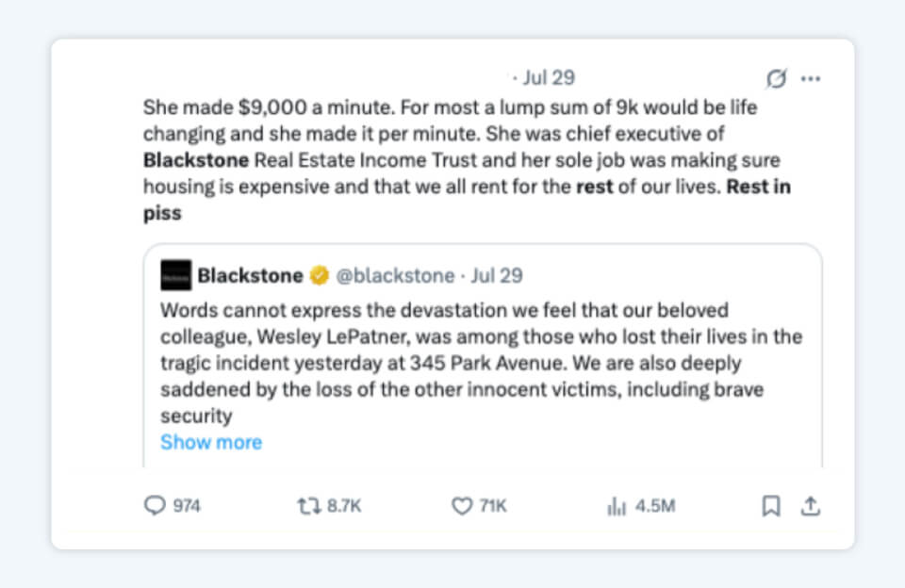Open the view analytics bar chart icon
The width and height of the screenshot is (905, 588).
[617, 506]
